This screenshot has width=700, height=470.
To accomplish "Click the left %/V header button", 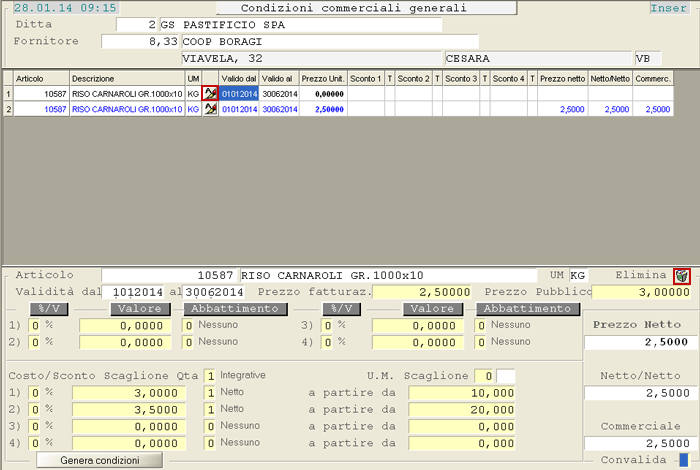I will [49, 309].
